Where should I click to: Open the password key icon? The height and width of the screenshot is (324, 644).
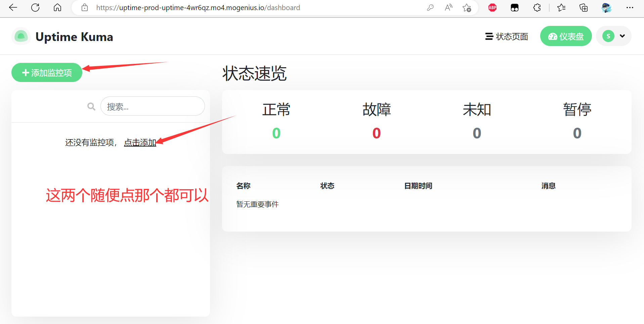pyautogui.click(x=430, y=7)
